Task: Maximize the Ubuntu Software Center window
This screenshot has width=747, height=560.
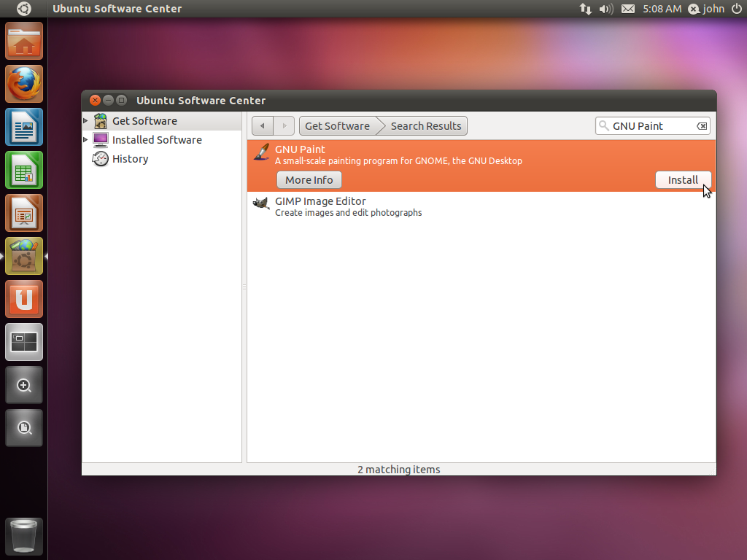Action: 122,101
